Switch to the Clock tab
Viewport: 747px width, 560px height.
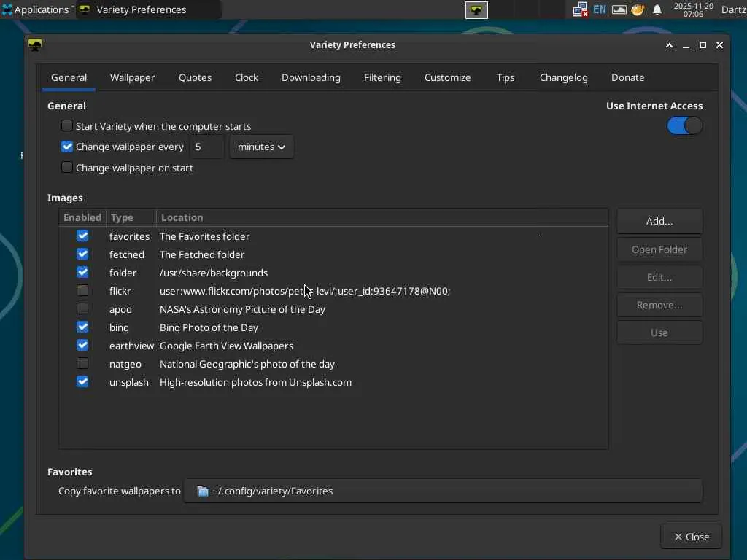coord(247,77)
